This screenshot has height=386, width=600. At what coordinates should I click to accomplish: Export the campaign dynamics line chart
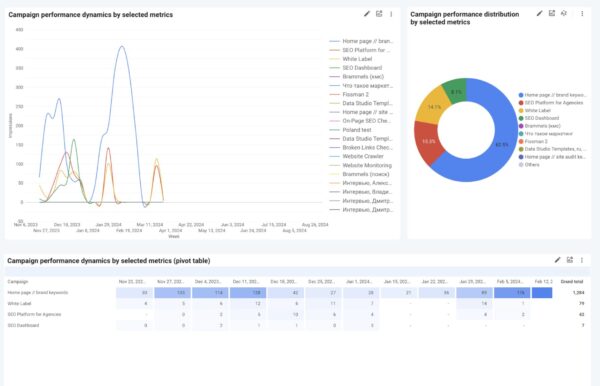click(x=379, y=14)
